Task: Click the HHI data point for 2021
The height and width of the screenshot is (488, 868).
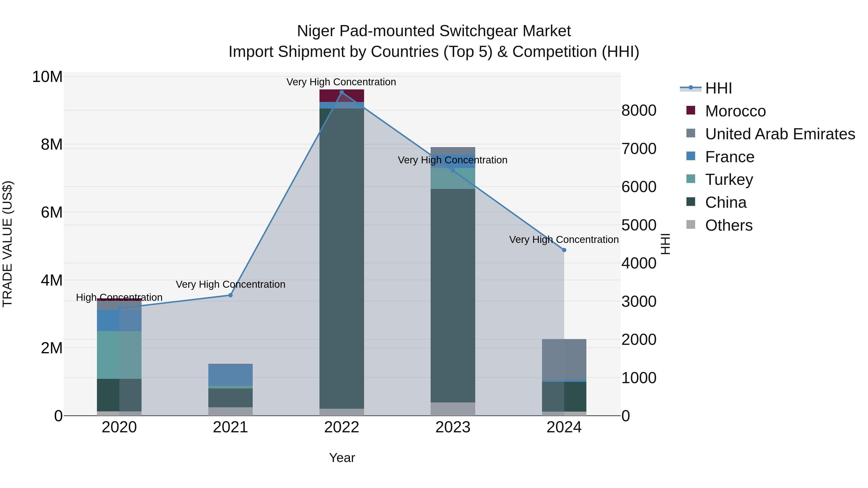Action: pyautogui.click(x=231, y=295)
